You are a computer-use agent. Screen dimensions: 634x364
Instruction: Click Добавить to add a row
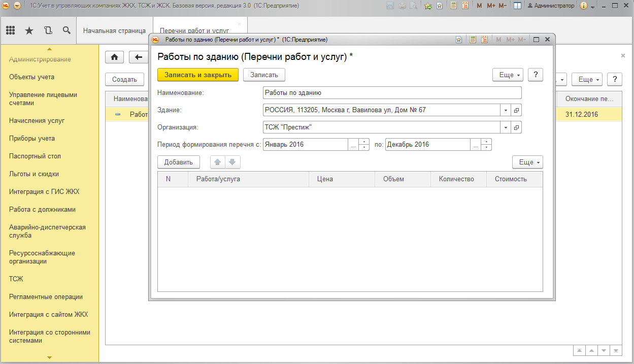tap(179, 162)
